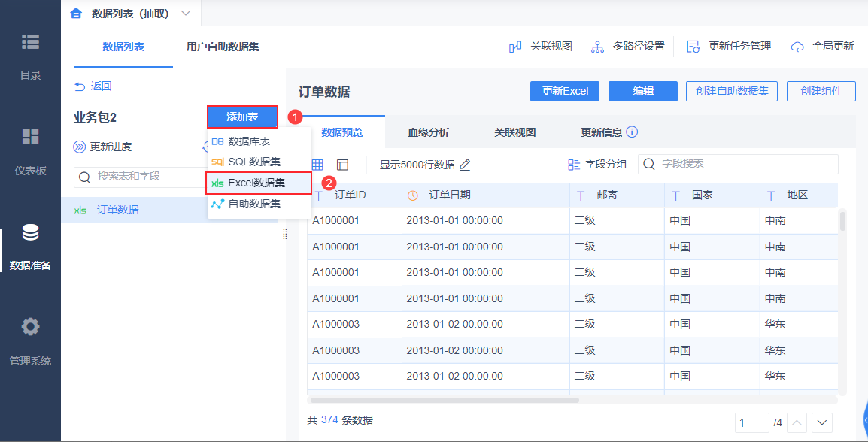Screen dimensions: 868x442
Task: Click the clock type icon of 订单日期 column
Action: pos(412,195)
